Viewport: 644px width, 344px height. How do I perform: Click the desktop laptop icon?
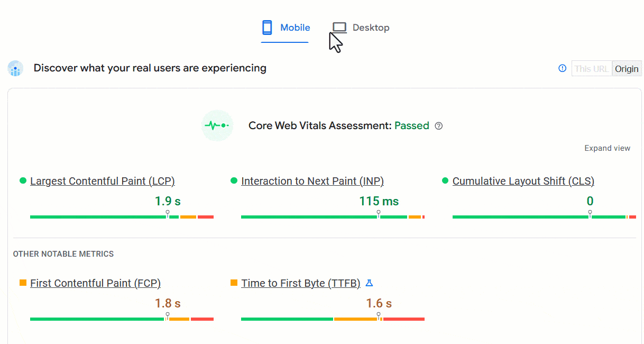pyautogui.click(x=339, y=28)
